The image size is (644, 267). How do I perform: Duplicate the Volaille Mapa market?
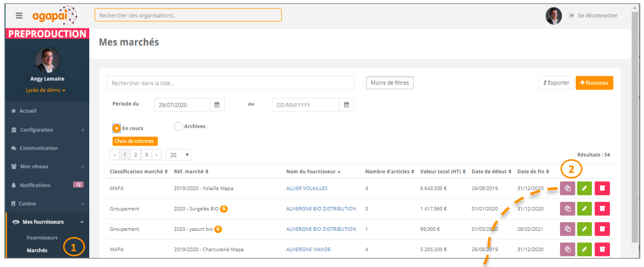click(568, 188)
